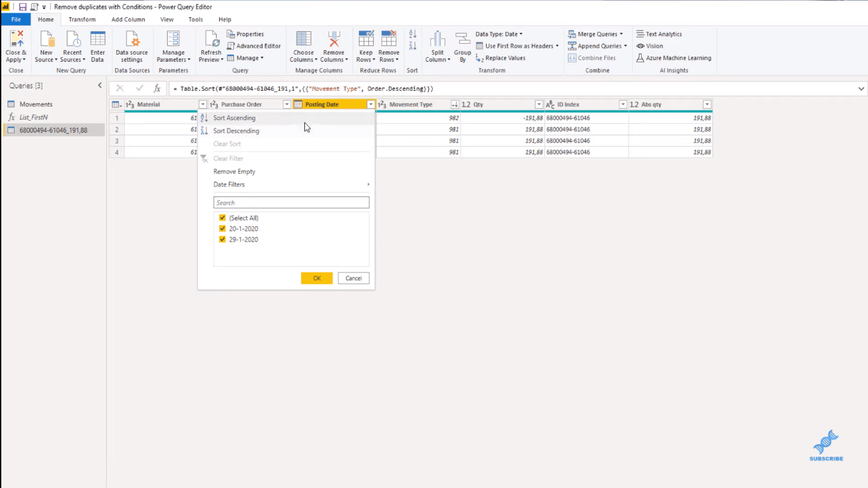This screenshot has width=868, height=488.
Task: Open query Properties
Action: [x=245, y=34]
